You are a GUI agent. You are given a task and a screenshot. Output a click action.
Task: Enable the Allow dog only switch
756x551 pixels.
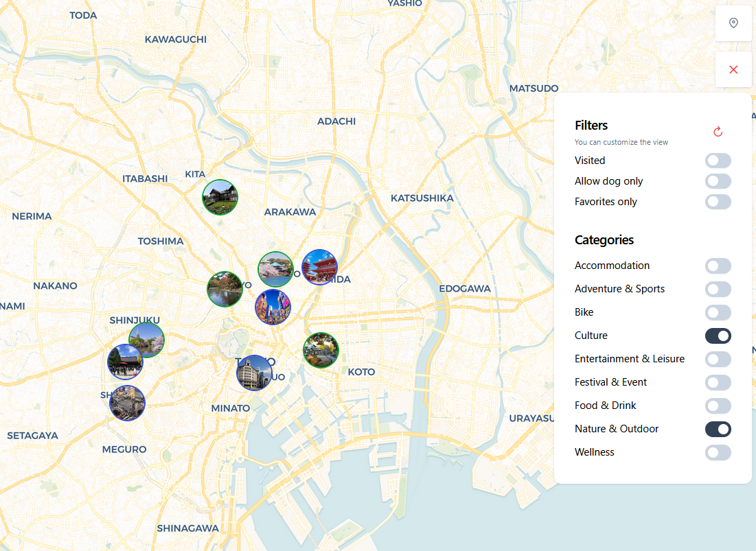coord(718,180)
